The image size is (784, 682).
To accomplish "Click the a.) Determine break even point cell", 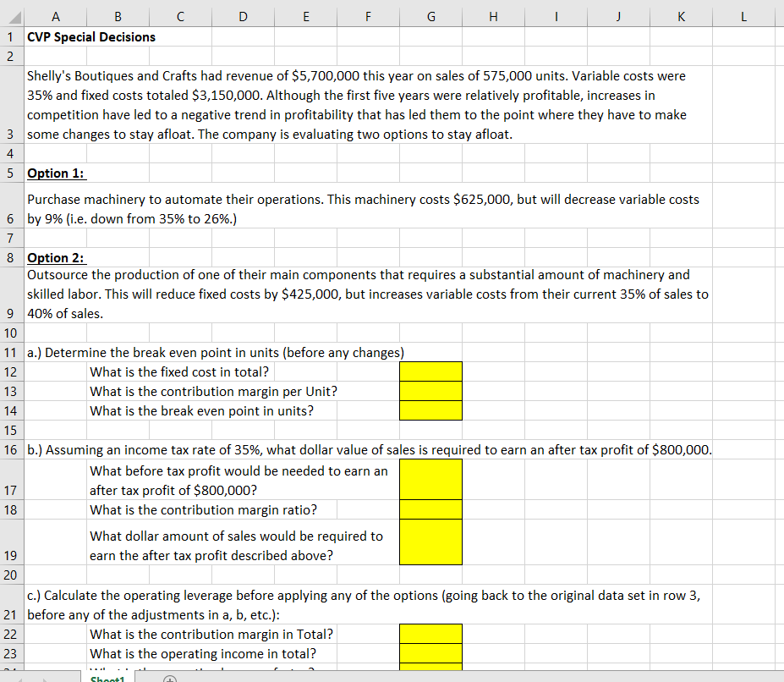I will (216, 353).
